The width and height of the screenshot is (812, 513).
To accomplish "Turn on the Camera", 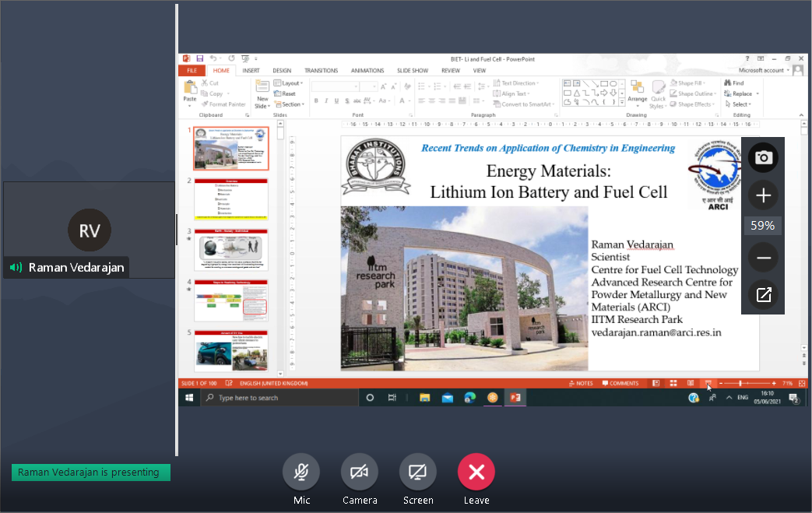I will (360, 472).
